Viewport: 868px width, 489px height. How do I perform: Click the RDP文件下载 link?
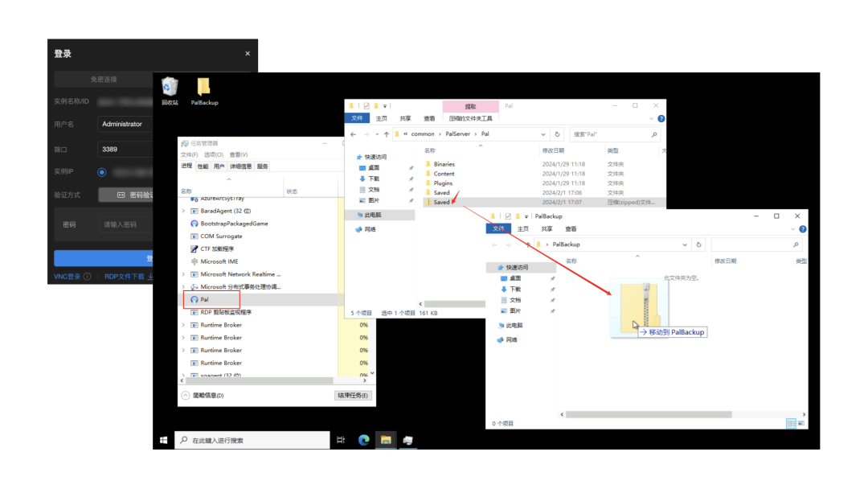coord(125,277)
